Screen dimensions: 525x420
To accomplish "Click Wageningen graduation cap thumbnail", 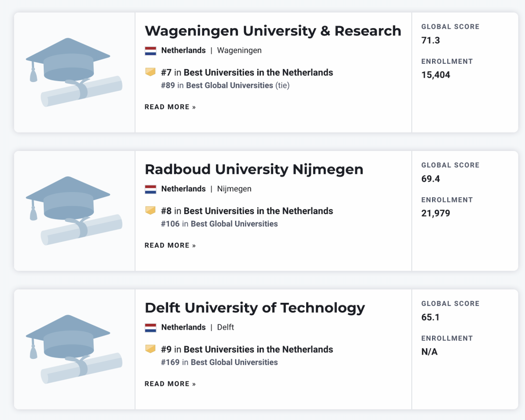I will pos(74,72).
